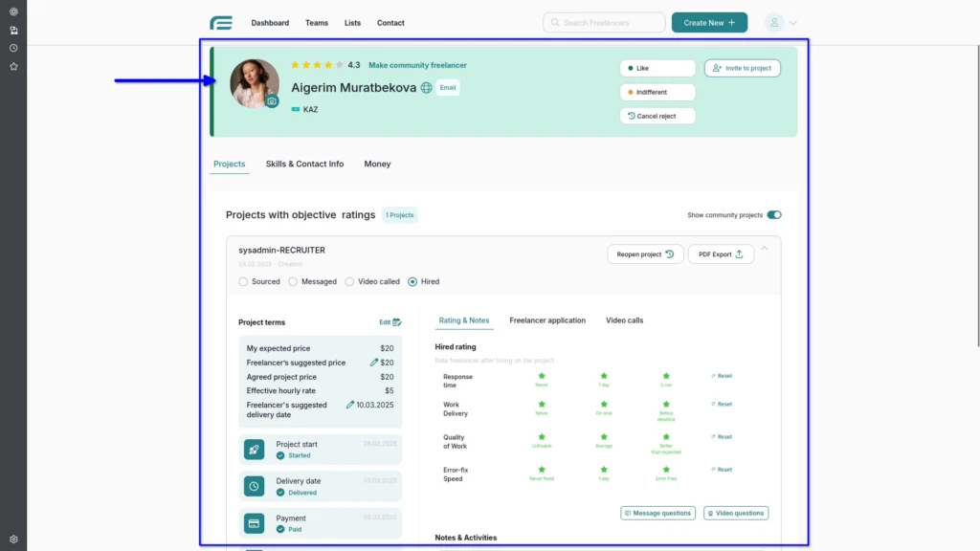Toggle Show community projects switch
Viewport: 980px width, 551px height.
point(774,215)
